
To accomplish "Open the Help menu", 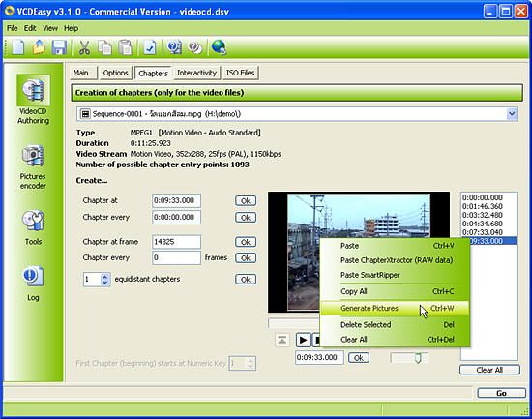I will point(72,28).
